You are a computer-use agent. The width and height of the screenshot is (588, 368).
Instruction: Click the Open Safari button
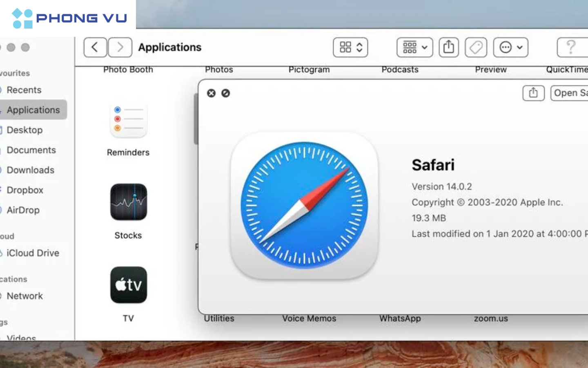coord(570,93)
